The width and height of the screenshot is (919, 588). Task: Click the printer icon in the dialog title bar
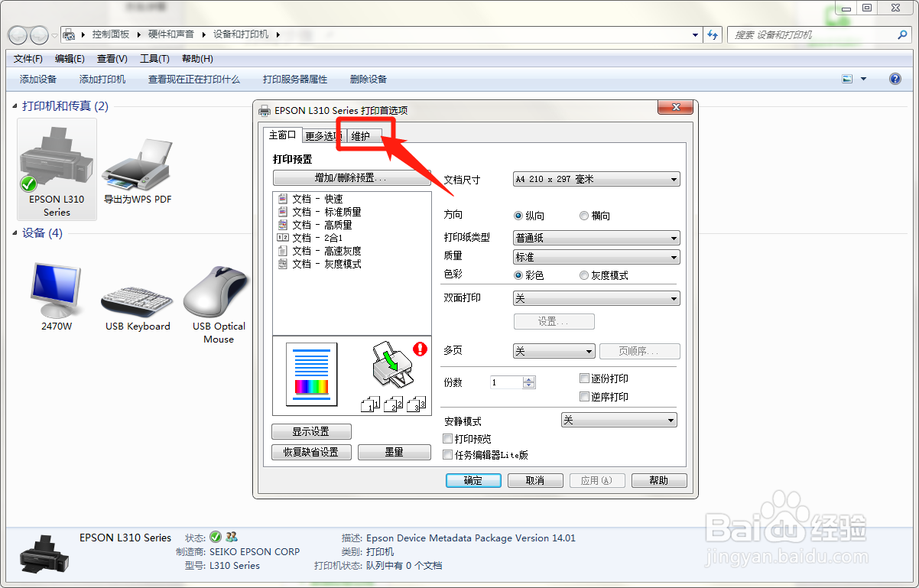point(265,110)
